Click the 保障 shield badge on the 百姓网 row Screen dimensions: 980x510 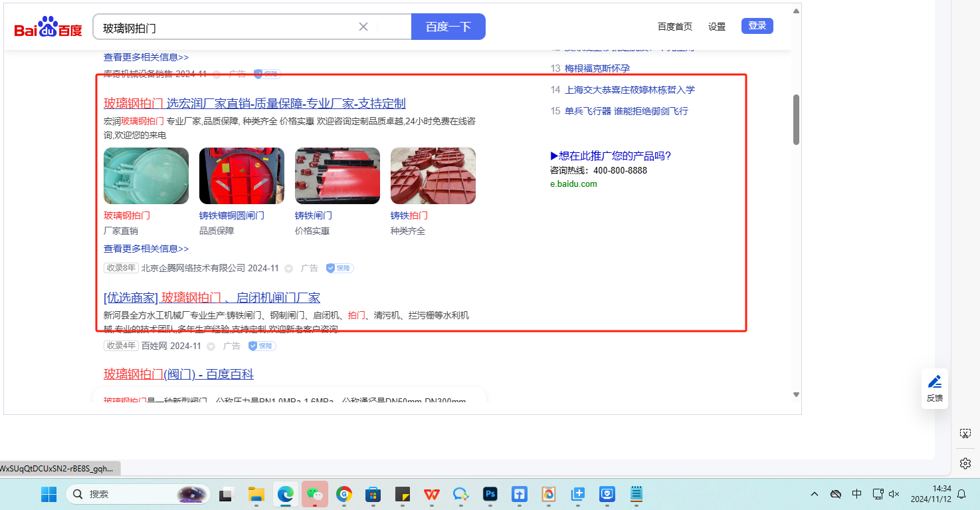[x=262, y=346]
